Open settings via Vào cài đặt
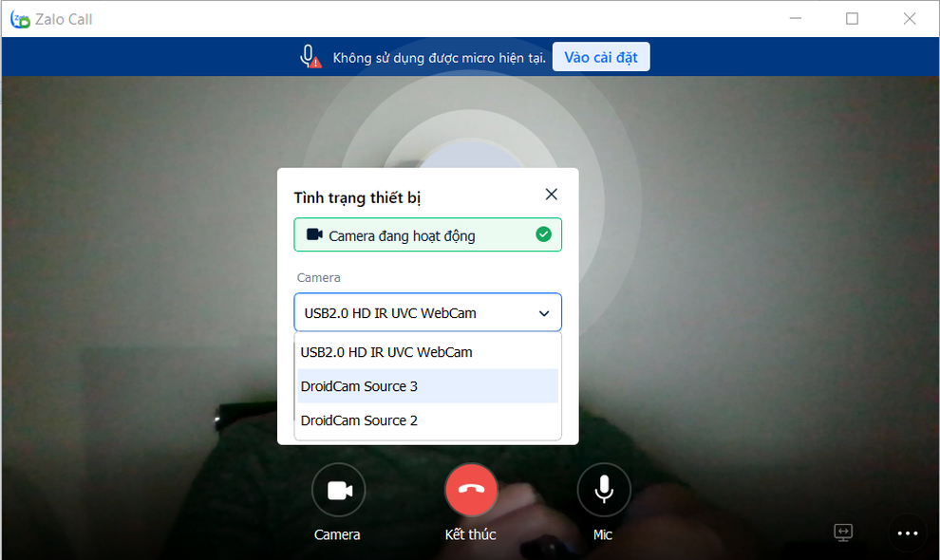Viewport: 940px width, 560px height. pyautogui.click(x=601, y=57)
